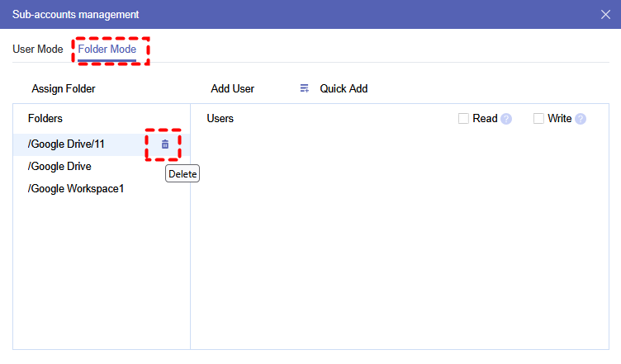Viewport: 621px width, 364px height.
Task: Click the Folders column header
Action: [x=45, y=119]
